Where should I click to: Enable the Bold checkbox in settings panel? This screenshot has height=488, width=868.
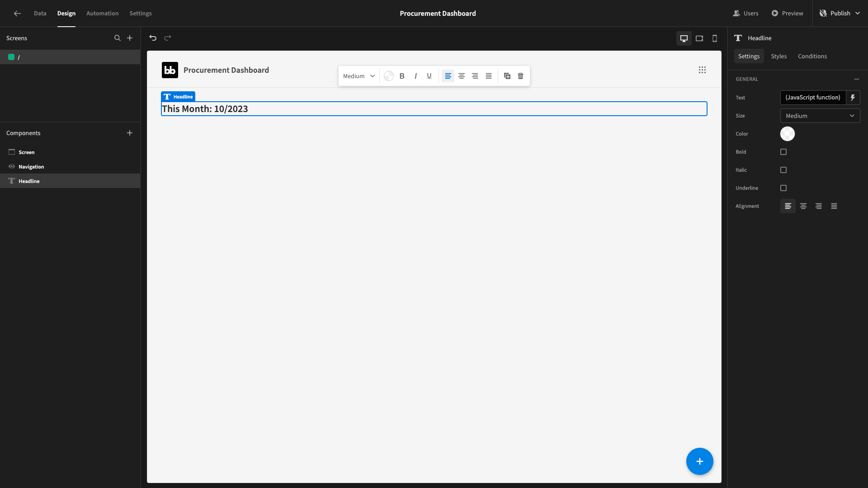point(783,152)
